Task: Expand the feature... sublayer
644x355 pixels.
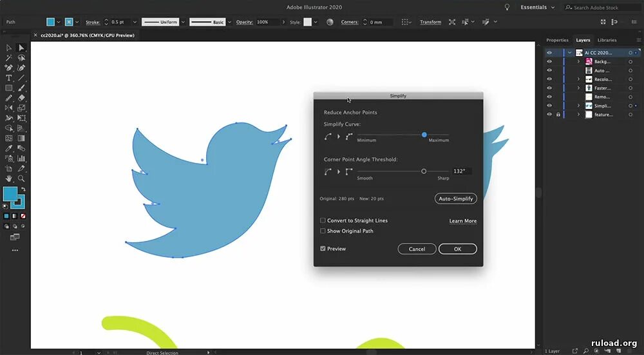Action: coord(579,115)
